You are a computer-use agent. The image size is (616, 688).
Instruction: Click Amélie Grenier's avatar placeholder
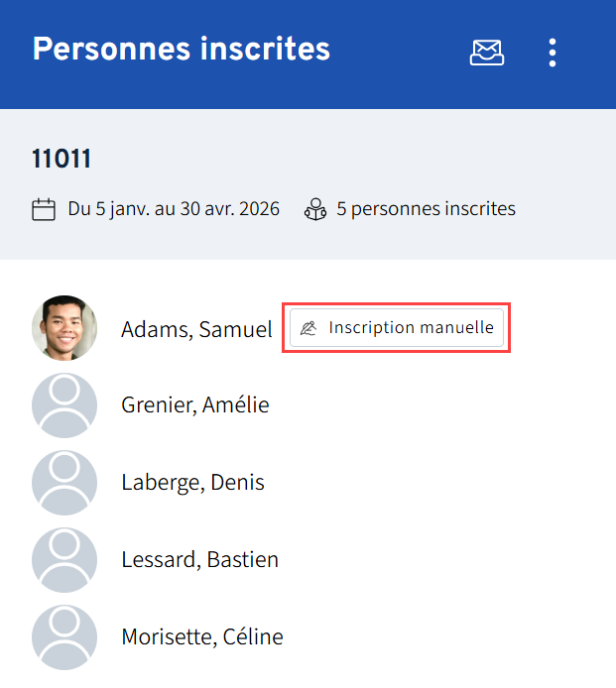(x=64, y=405)
